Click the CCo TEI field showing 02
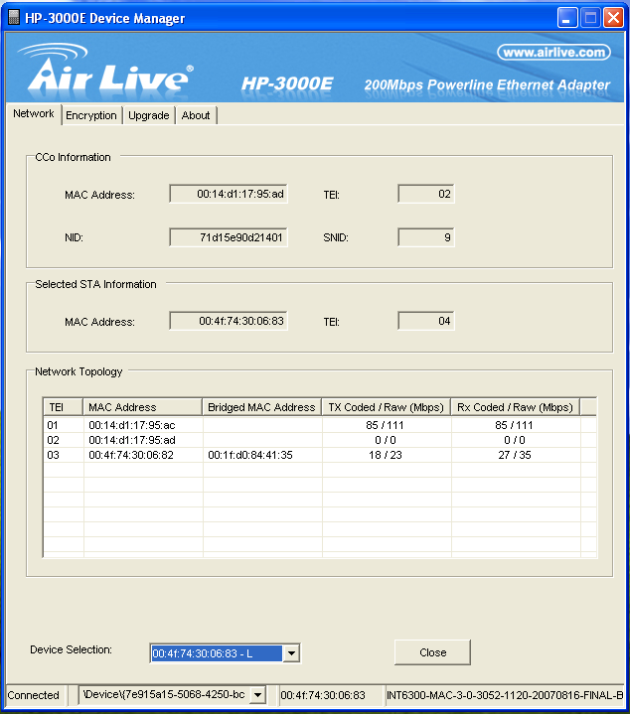Viewport: 630px width, 714px height. point(426,194)
